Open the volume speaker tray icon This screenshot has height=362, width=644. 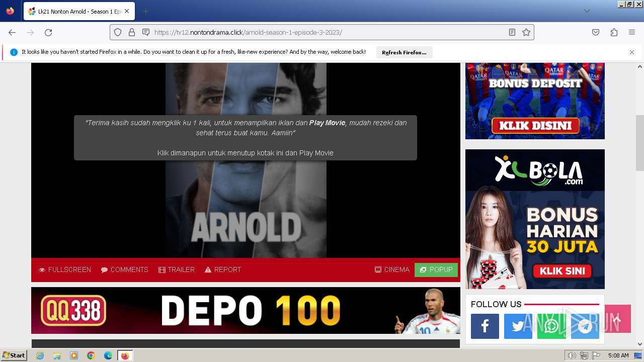(x=572, y=355)
